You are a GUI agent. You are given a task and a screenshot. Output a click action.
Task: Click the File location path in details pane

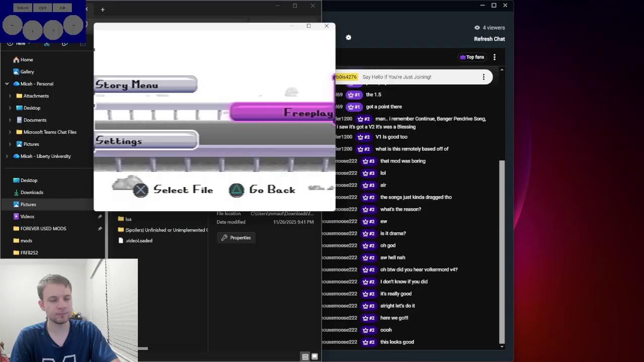282,214
